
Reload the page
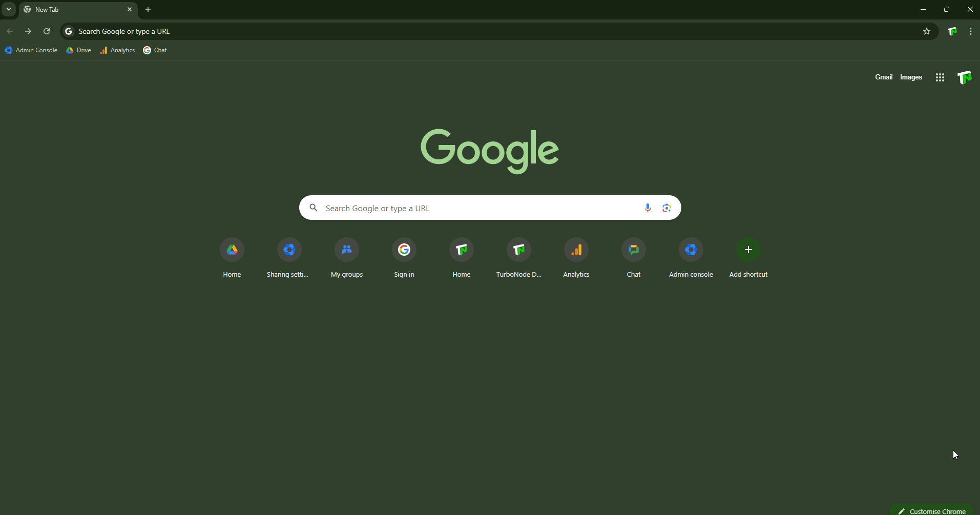[x=47, y=31]
